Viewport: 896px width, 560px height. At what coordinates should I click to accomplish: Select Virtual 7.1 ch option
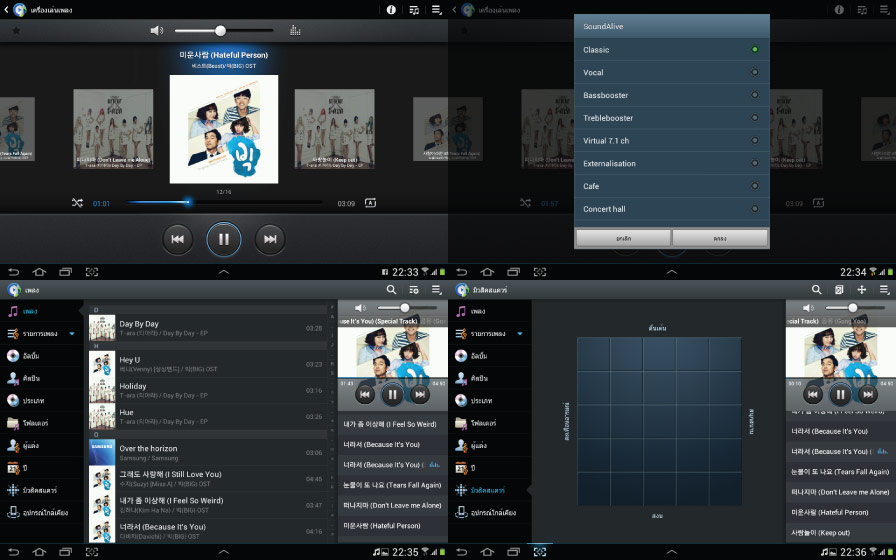[x=671, y=141]
